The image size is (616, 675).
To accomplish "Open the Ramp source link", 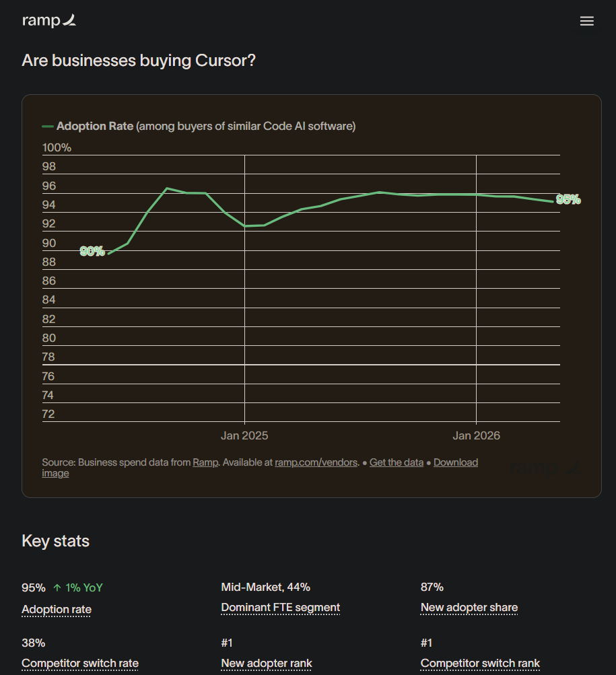I will pos(205,462).
